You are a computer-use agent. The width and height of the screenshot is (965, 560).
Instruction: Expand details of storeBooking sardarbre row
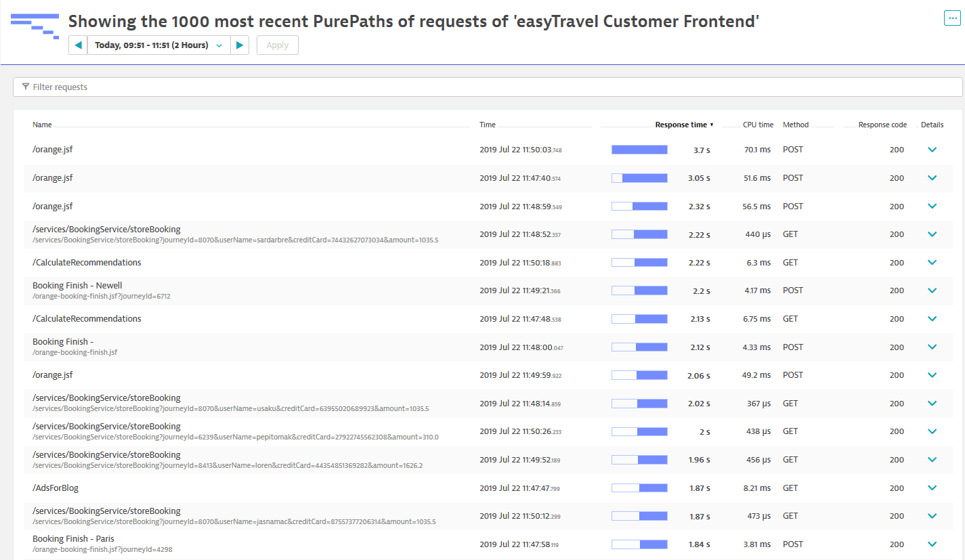932,234
